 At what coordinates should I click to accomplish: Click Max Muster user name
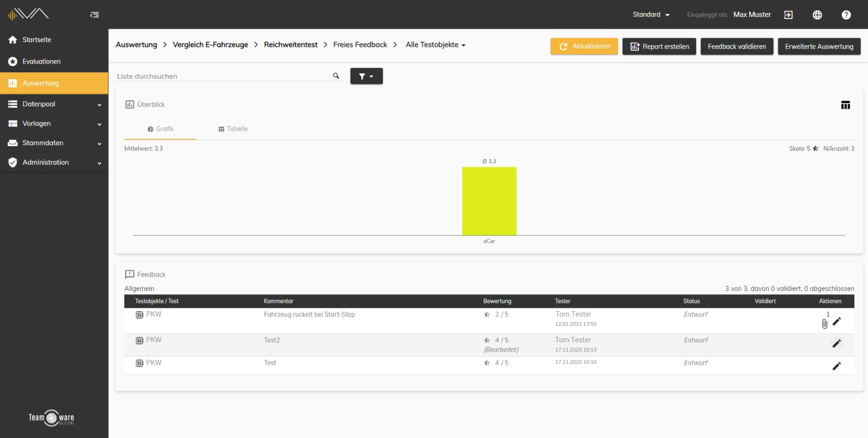pyautogui.click(x=752, y=15)
